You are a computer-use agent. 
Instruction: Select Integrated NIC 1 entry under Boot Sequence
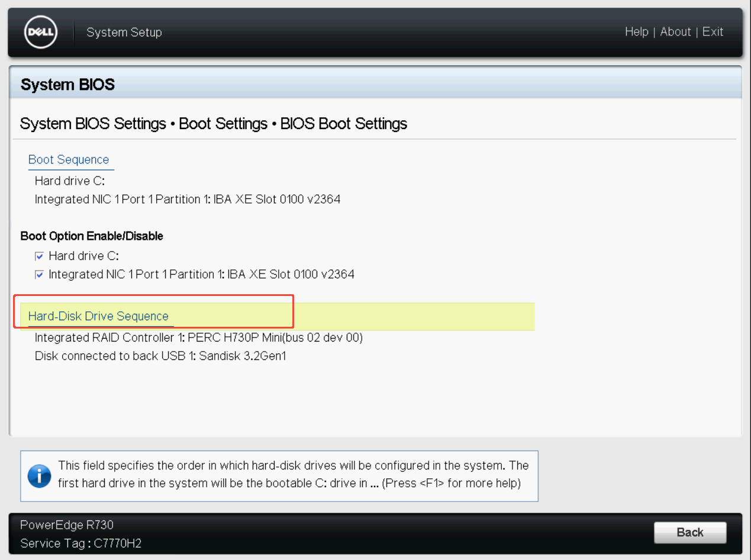pos(188,199)
